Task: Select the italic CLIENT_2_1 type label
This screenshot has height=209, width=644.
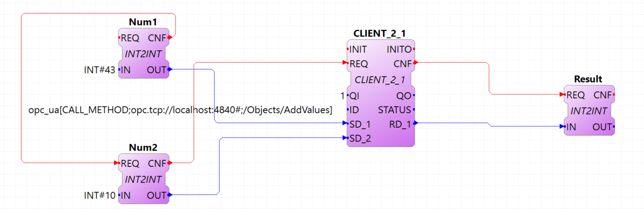Action: point(380,79)
